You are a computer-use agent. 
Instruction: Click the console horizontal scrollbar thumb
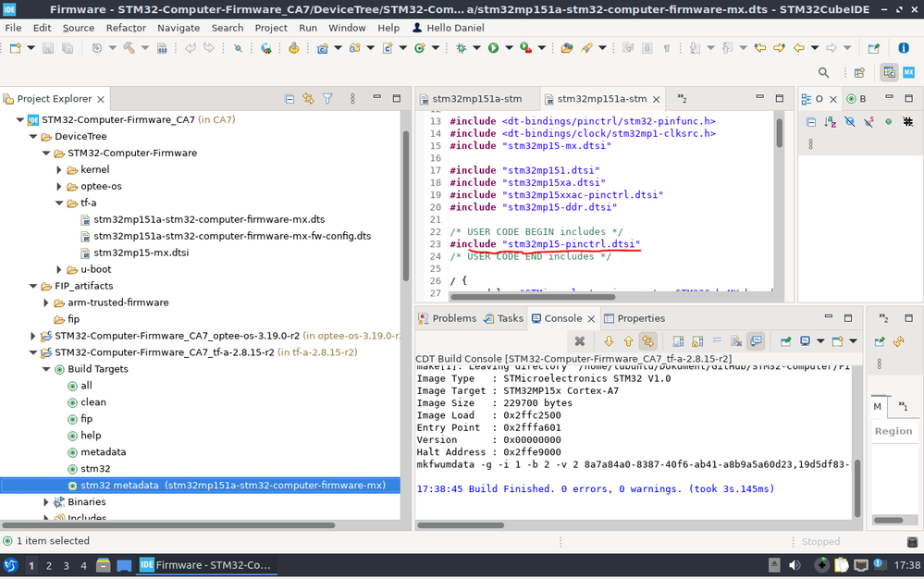461,524
